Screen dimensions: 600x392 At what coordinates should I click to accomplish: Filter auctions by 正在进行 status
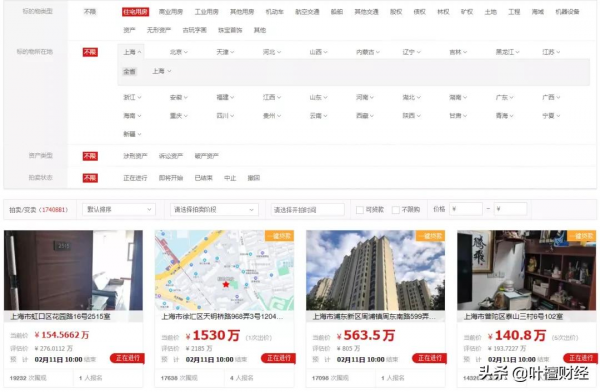(135, 178)
